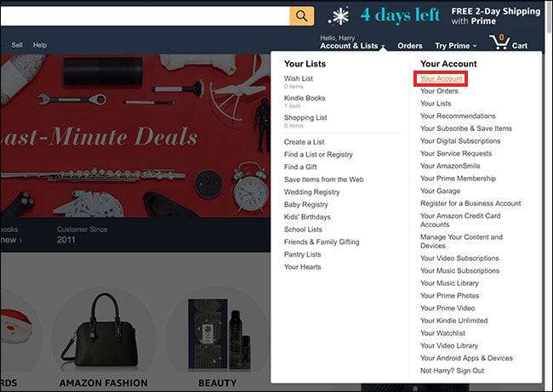Open the Wish List

(299, 78)
